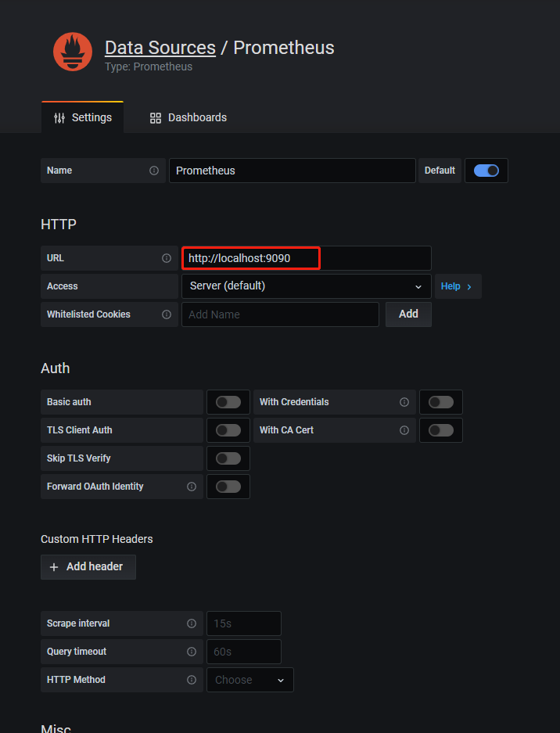This screenshot has height=733, width=560.
Task: Focus the Query timeout input field
Action: (244, 652)
